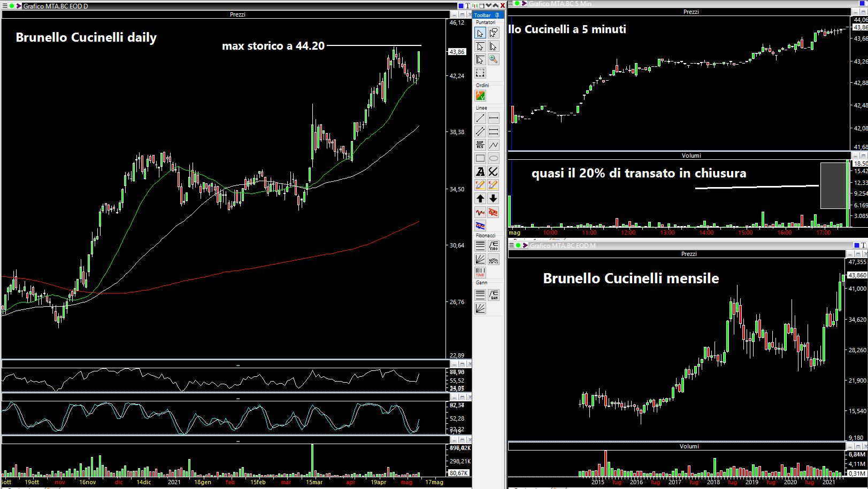Screen dimensions: 868x489
Task: Click the 'max storico a 44.20' annotation
Action: (273, 46)
